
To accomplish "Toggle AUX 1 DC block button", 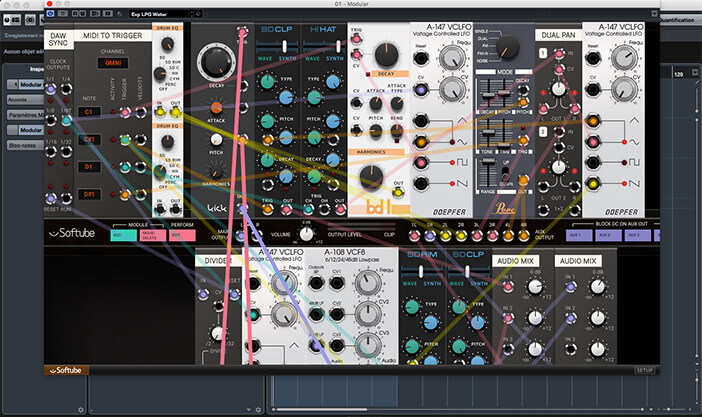I will click(x=577, y=234).
